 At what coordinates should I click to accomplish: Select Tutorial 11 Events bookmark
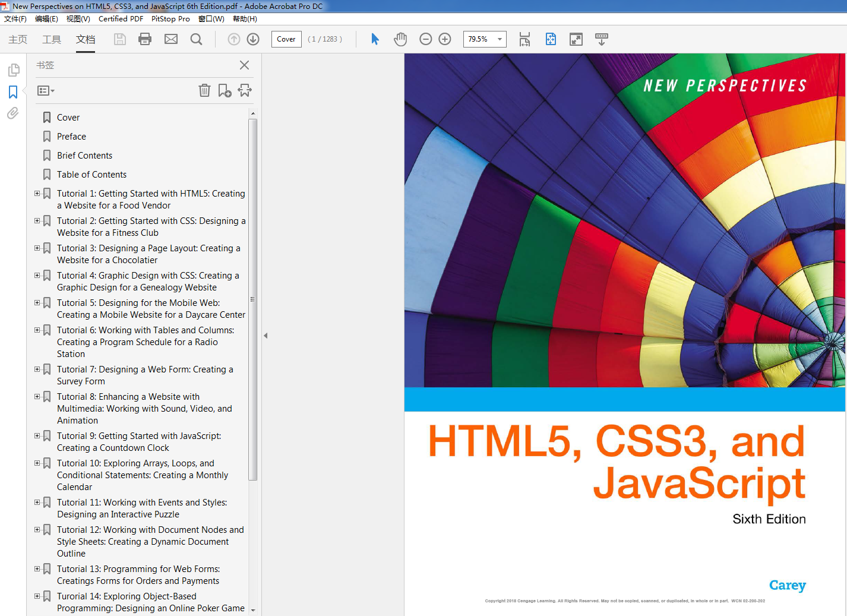pyautogui.click(x=142, y=508)
